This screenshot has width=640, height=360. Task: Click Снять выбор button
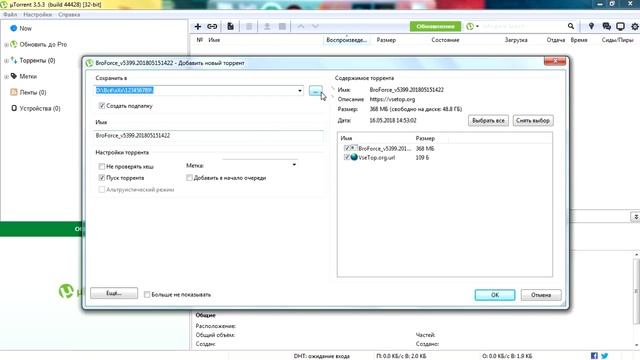click(533, 120)
